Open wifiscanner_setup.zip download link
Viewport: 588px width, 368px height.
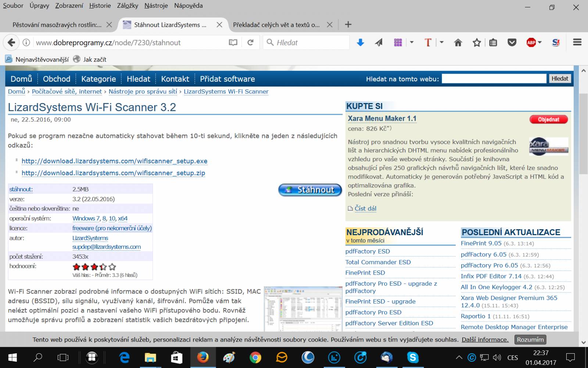113,173
